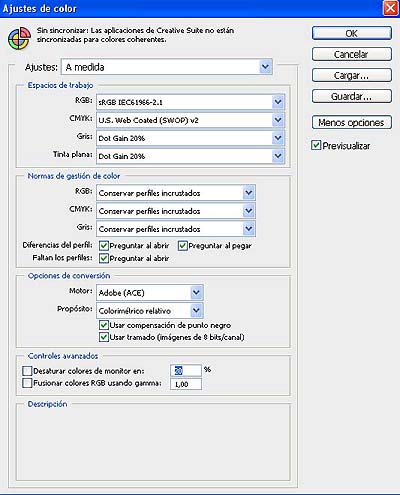This screenshot has width=400, height=495.
Task: Toggle Usar tramado for 8-bit images
Action: (104, 337)
